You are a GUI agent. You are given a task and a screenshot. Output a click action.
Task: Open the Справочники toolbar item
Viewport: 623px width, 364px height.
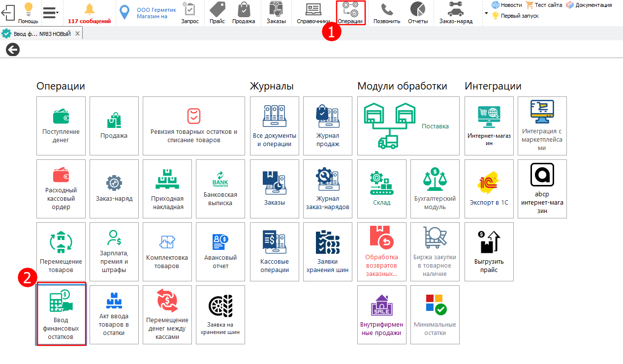tap(313, 13)
